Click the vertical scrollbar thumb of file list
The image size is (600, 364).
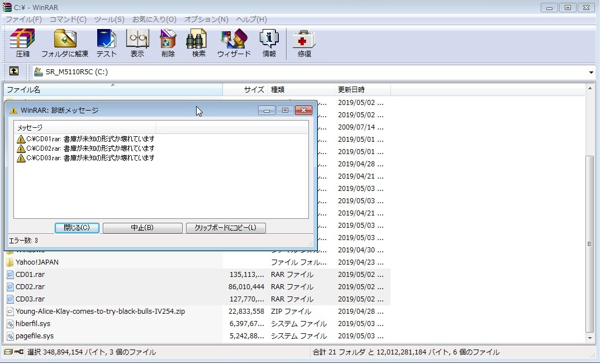coord(590,244)
